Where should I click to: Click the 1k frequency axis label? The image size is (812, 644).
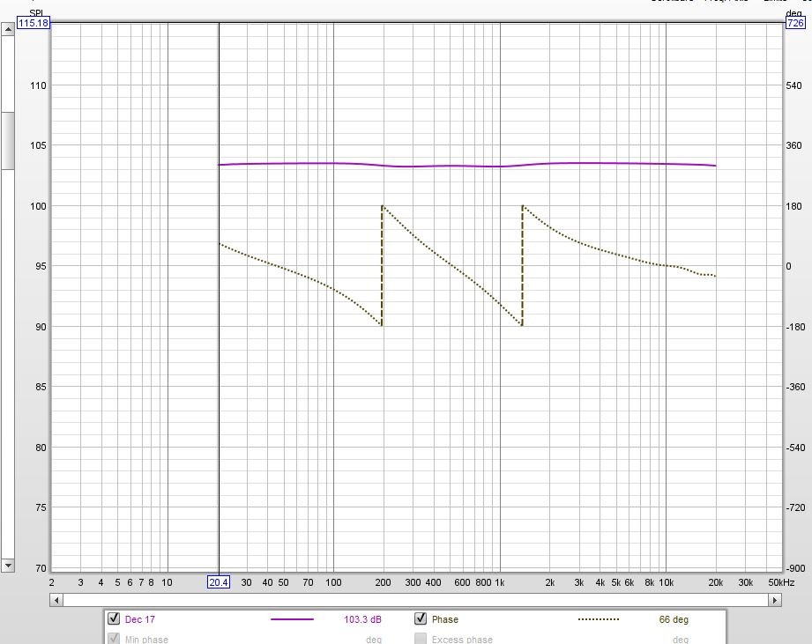pyautogui.click(x=499, y=582)
